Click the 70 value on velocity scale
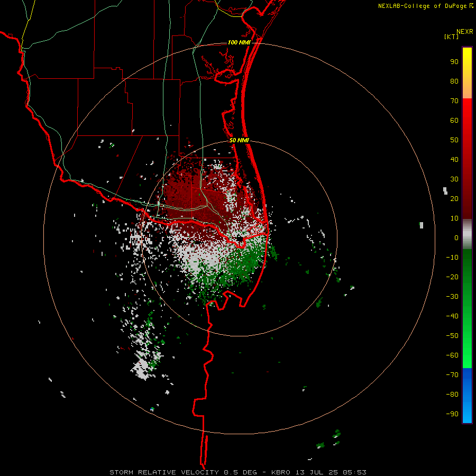Image resolution: width=476 pixels, height=476 pixels. 454,101
